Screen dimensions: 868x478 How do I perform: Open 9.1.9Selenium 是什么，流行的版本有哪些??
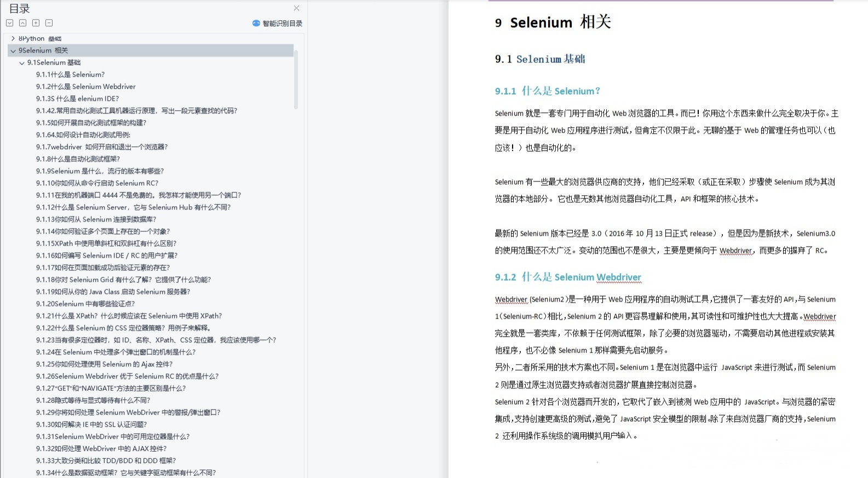click(x=100, y=171)
